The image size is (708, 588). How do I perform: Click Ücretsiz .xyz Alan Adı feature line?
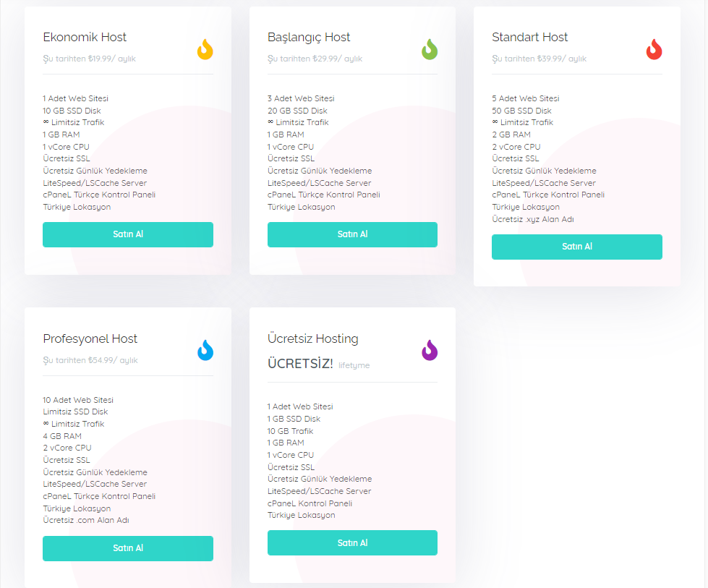pyautogui.click(x=533, y=219)
